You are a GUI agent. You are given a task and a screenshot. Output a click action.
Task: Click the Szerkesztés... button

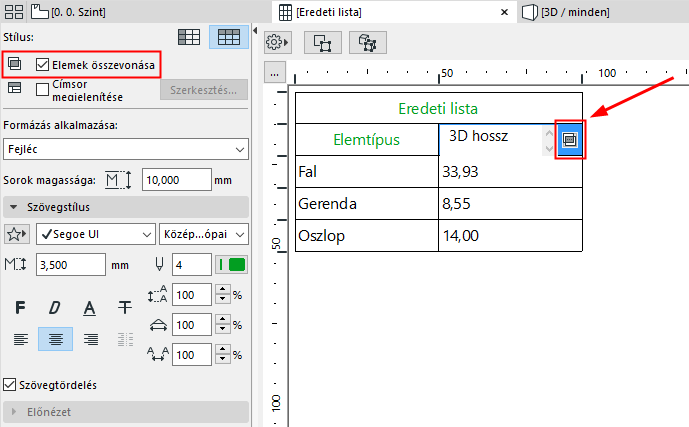coord(203,90)
